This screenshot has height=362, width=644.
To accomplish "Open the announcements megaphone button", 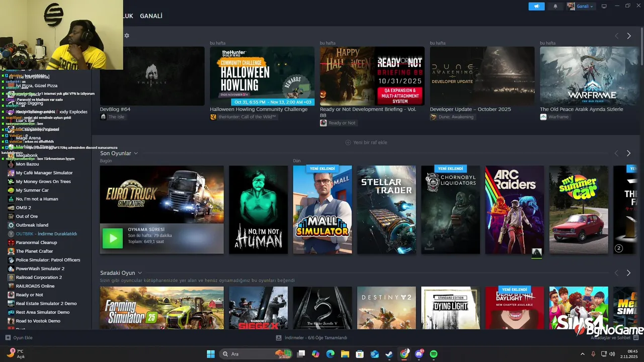I will point(536,7).
